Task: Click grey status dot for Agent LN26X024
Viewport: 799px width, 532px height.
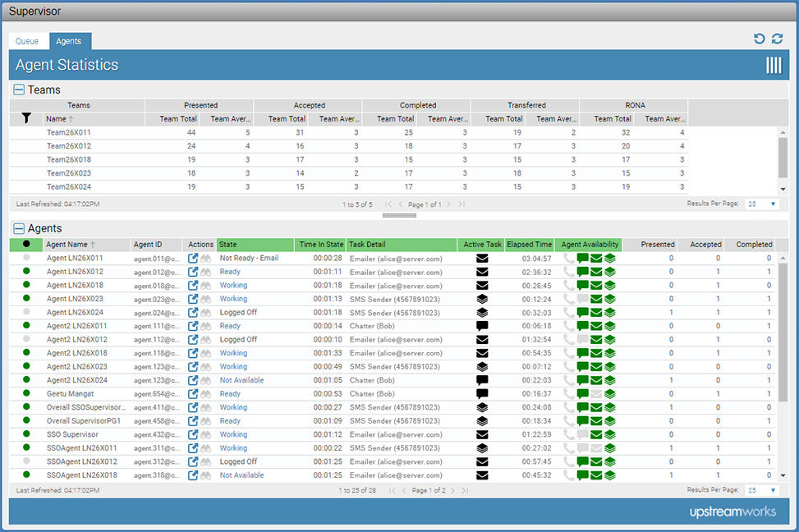Action: pos(26,312)
